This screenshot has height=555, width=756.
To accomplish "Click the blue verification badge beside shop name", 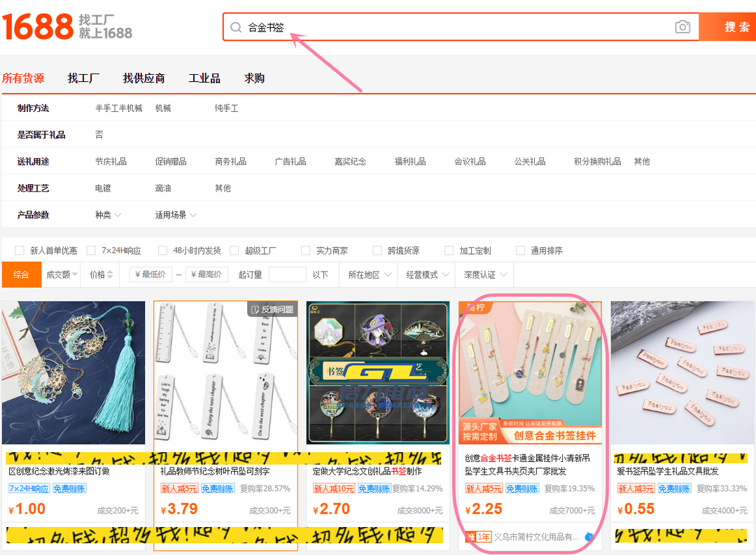I will click(x=589, y=537).
